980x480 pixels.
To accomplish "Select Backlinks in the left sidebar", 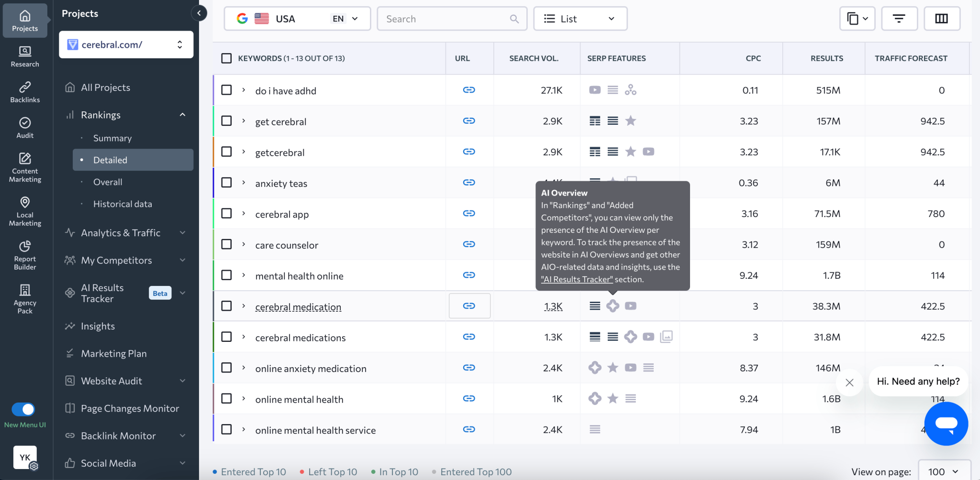I will pyautogui.click(x=24, y=92).
